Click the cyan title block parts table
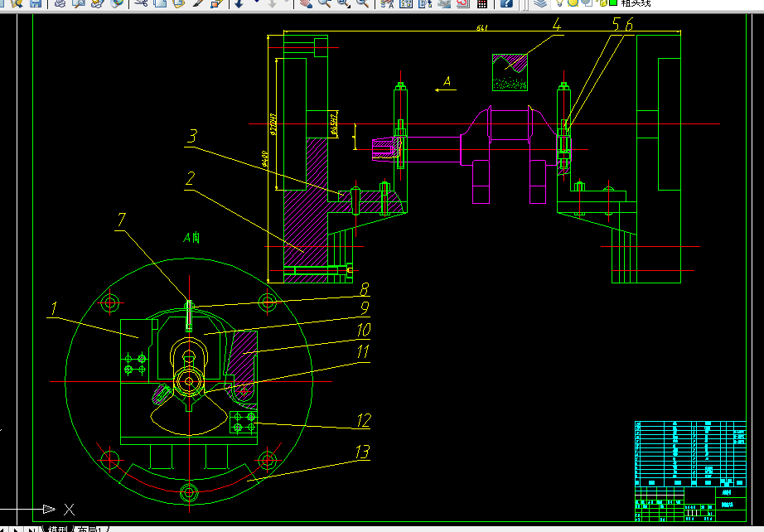Viewport: 764px width, 532px height. pyautogui.click(x=690, y=454)
